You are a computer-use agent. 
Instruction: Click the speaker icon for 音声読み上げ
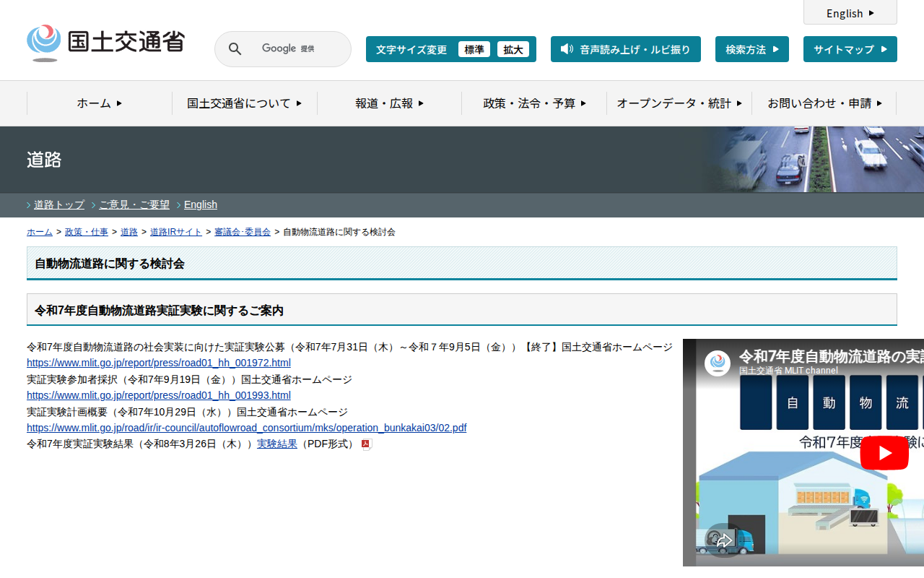[x=567, y=49]
